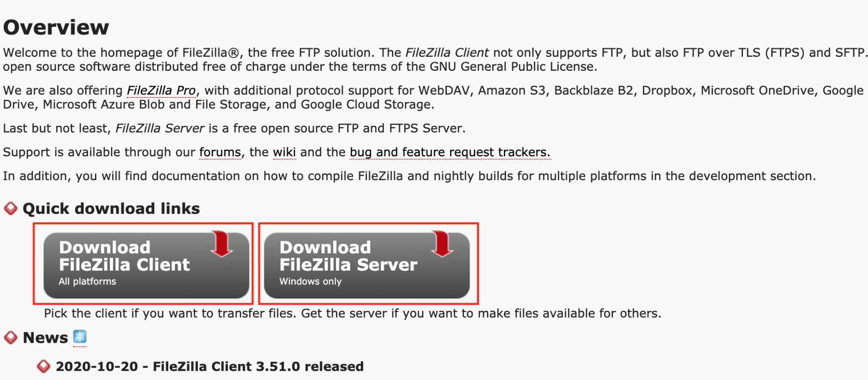Click the Windows only label
The height and width of the screenshot is (380, 868).
click(310, 281)
